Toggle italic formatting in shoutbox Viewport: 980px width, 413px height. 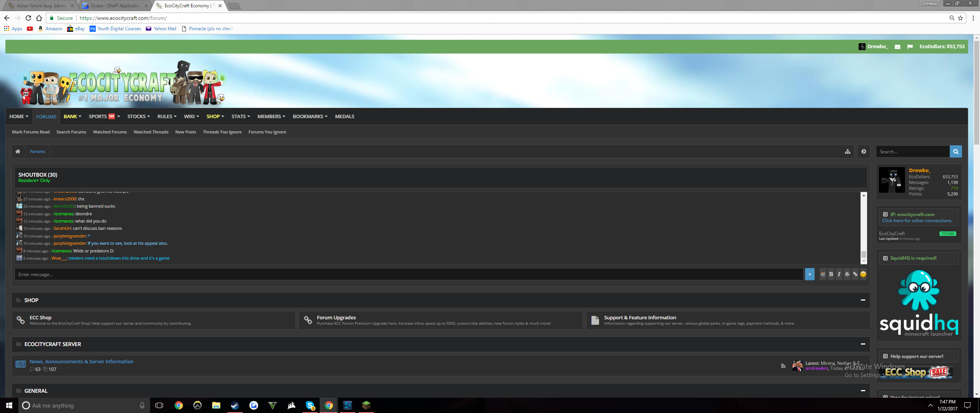tap(839, 274)
